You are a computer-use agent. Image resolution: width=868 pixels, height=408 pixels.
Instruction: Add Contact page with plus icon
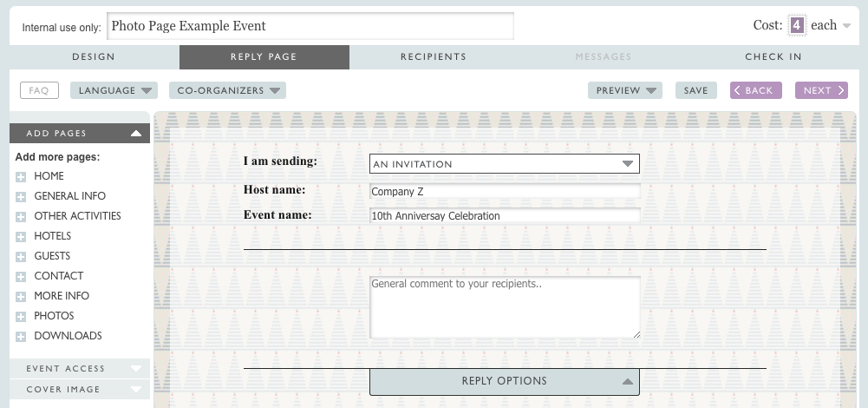[21, 277]
